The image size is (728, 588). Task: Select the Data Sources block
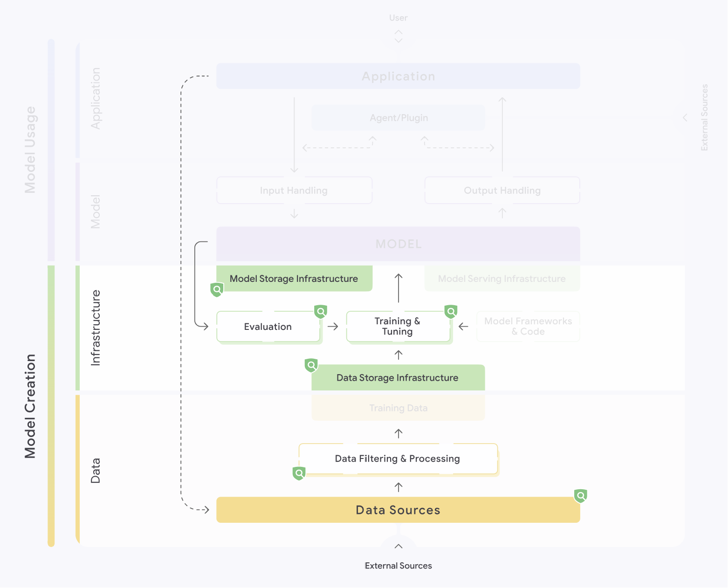point(398,510)
